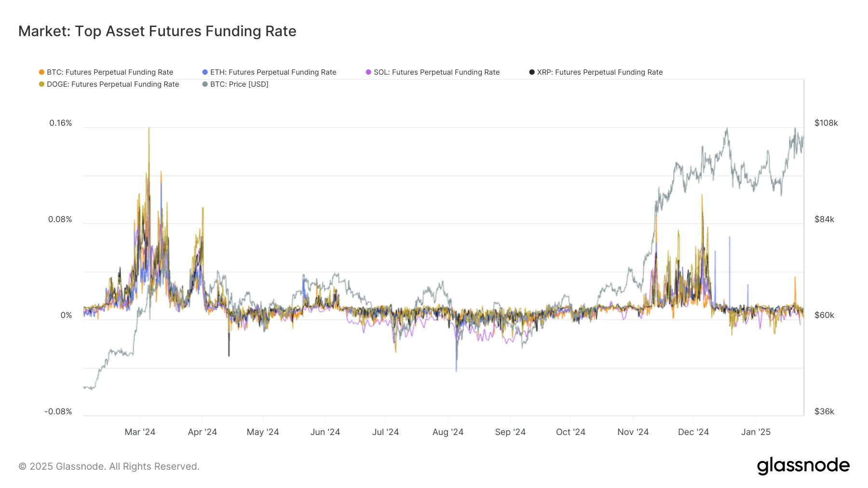Toggle SOL Futures Perpetual Funding Rate legend
The height and width of the screenshot is (488, 868).
click(x=436, y=72)
